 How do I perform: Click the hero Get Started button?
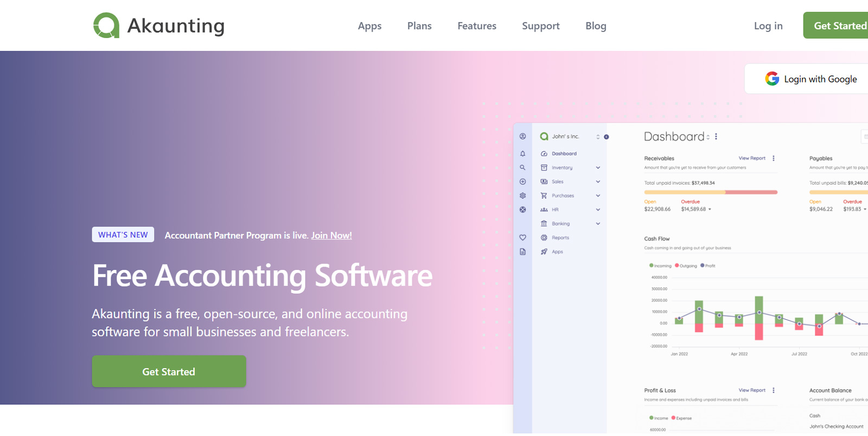point(169,371)
